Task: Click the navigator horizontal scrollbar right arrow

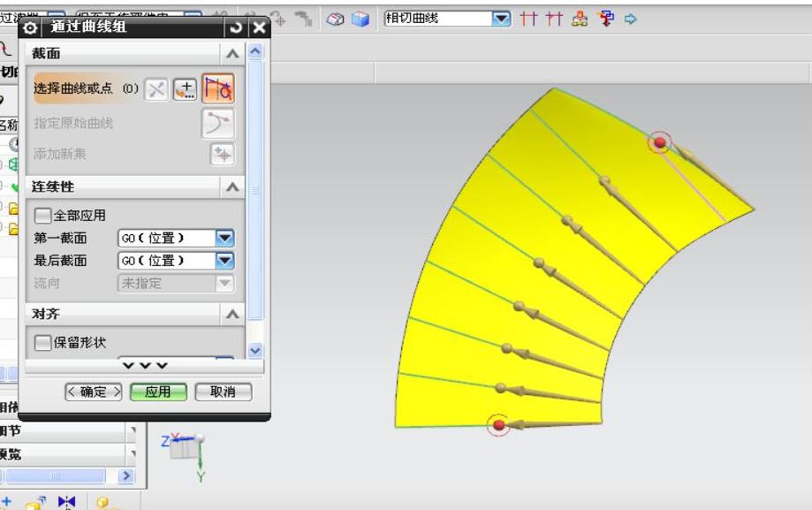Action: coord(125,476)
